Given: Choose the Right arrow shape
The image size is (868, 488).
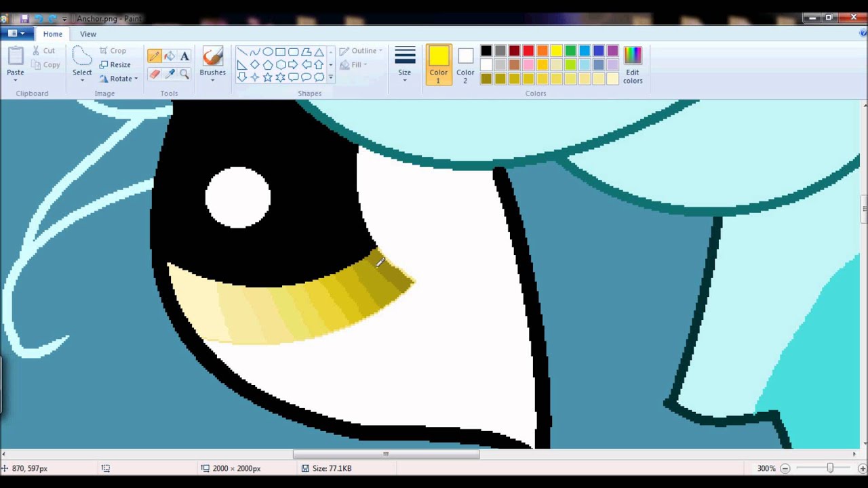Looking at the screenshot, I should [x=293, y=64].
